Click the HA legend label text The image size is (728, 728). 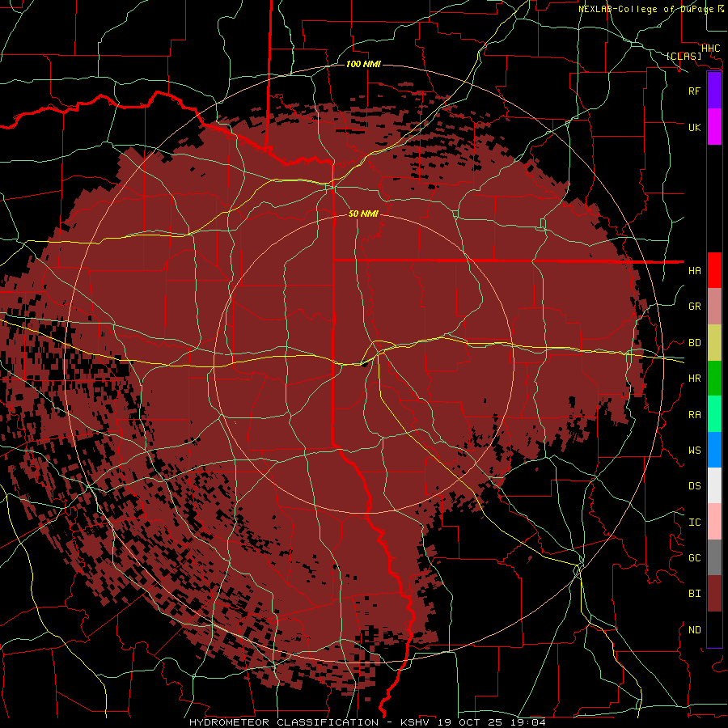click(x=694, y=270)
